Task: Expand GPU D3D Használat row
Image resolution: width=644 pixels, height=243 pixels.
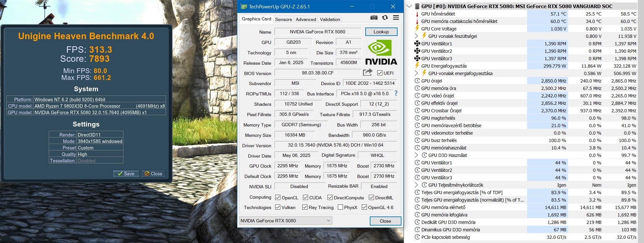Action: pyautogui.click(x=416, y=155)
